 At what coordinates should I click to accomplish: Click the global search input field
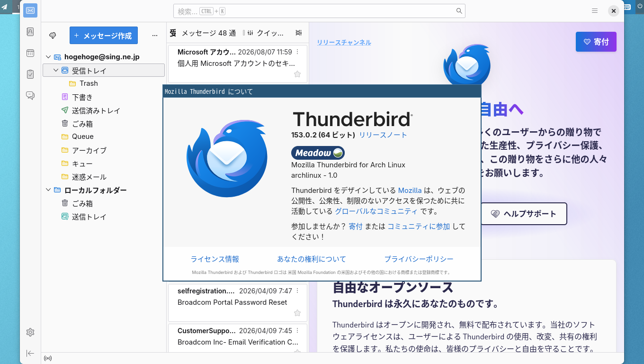319,11
